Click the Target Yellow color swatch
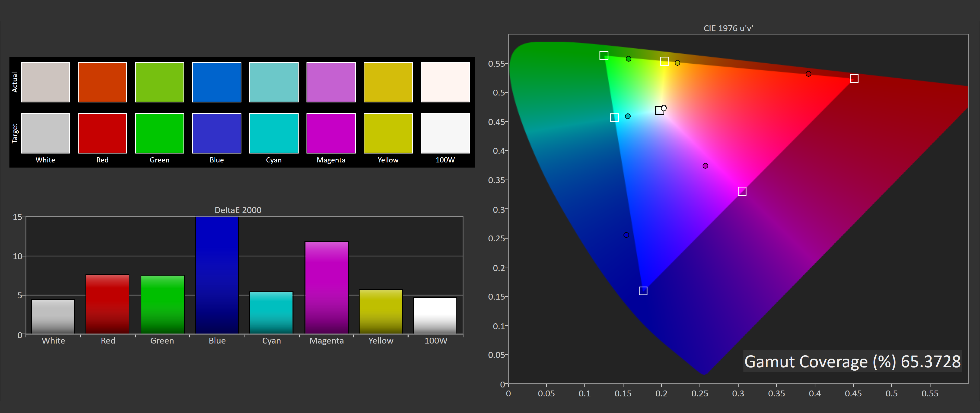Image resolution: width=980 pixels, height=413 pixels. (x=388, y=133)
